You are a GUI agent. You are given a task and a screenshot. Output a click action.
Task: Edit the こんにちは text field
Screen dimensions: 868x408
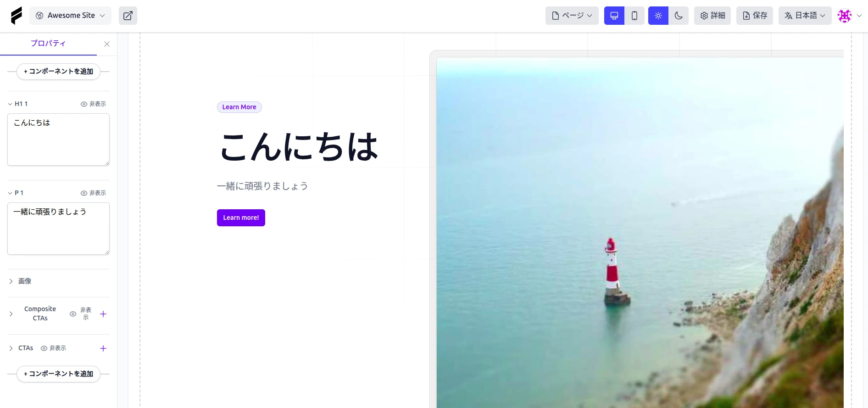pyautogui.click(x=58, y=140)
